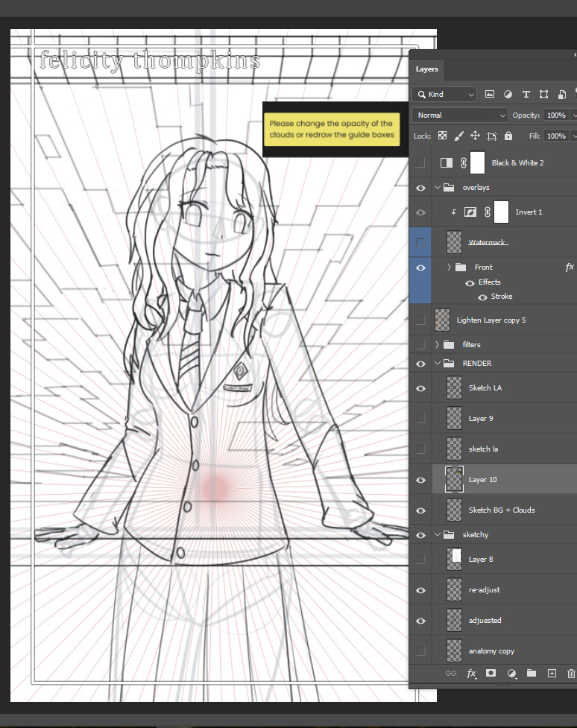Screen dimensions: 577x728
Task: Show Lighten Layer copy 5
Action: coord(420,320)
